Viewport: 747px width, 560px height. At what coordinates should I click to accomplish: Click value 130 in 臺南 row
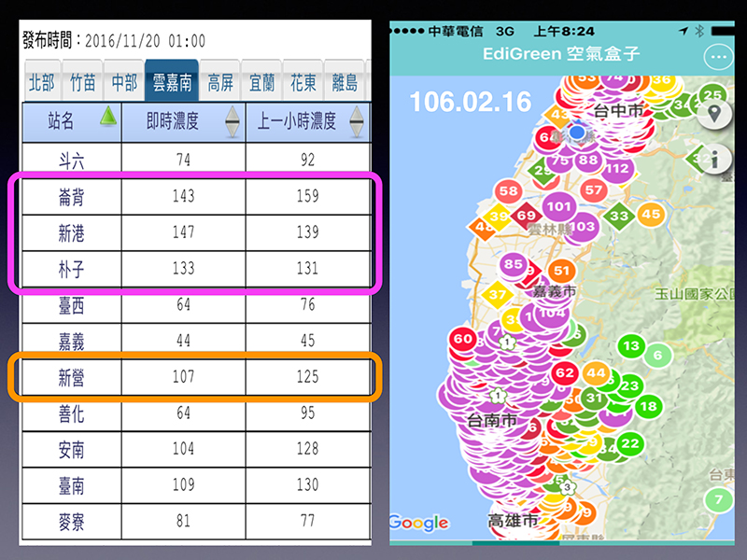point(308,484)
